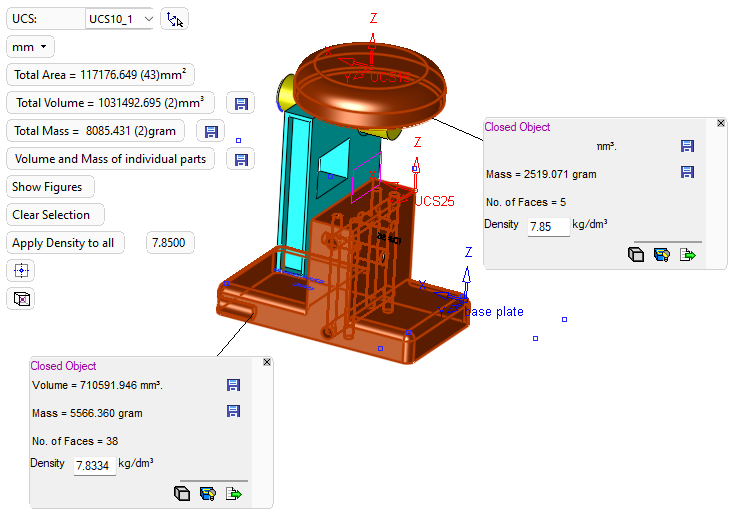
Task: Click the Total Area button
Action: point(101,75)
